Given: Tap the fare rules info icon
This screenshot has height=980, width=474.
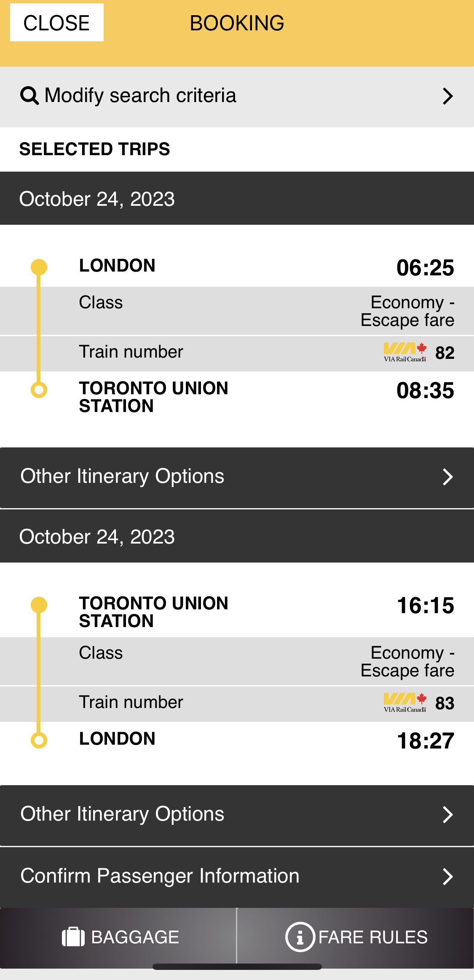Looking at the screenshot, I should tap(300, 937).
